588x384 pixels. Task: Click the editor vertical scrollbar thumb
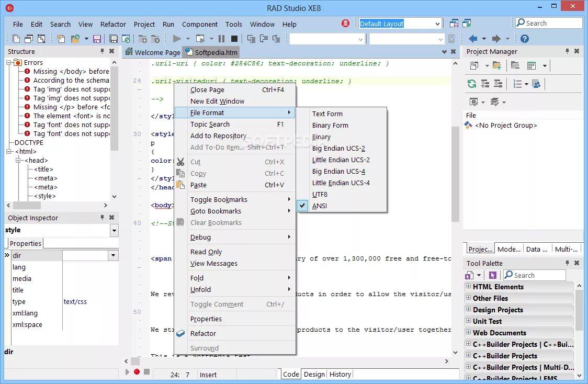coord(455,174)
